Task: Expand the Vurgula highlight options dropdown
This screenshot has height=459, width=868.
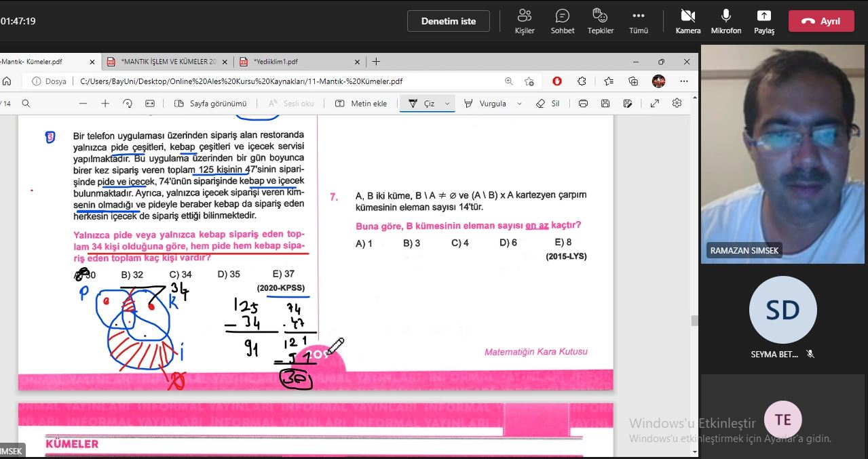Action: click(x=520, y=104)
